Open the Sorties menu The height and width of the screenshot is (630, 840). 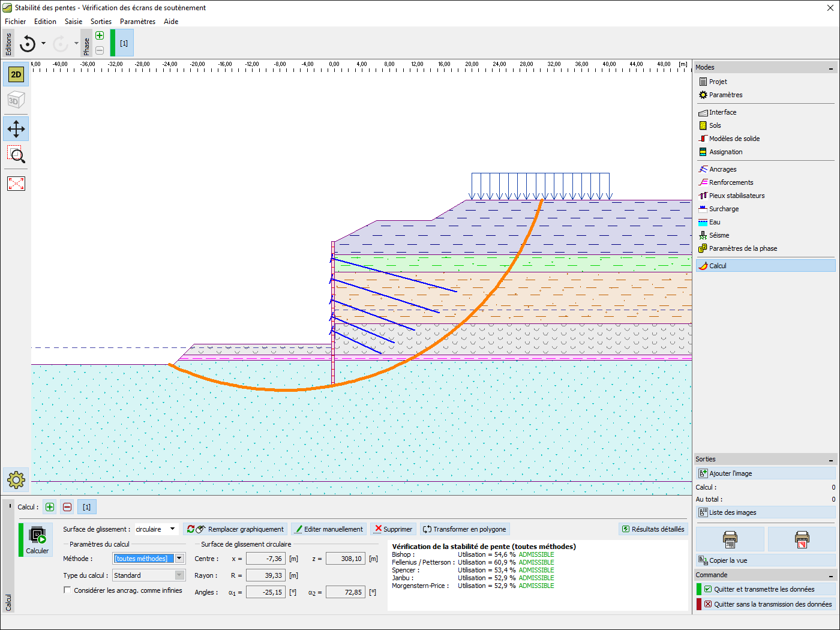coord(101,22)
